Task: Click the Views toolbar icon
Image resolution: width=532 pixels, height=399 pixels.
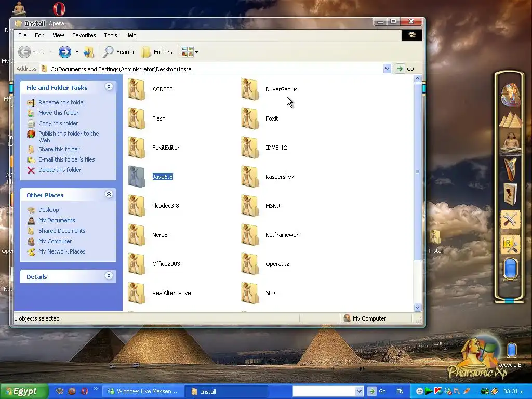Action: tap(188, 52)
